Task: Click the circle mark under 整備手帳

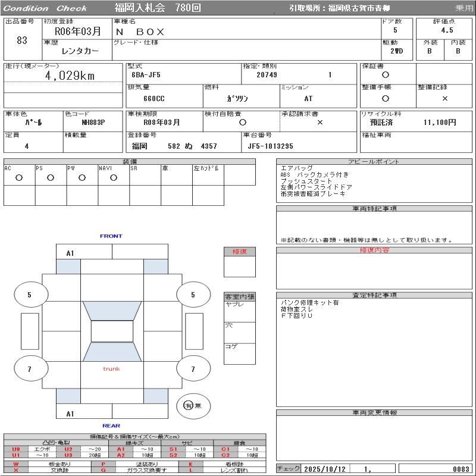Action: pos(385,98)
